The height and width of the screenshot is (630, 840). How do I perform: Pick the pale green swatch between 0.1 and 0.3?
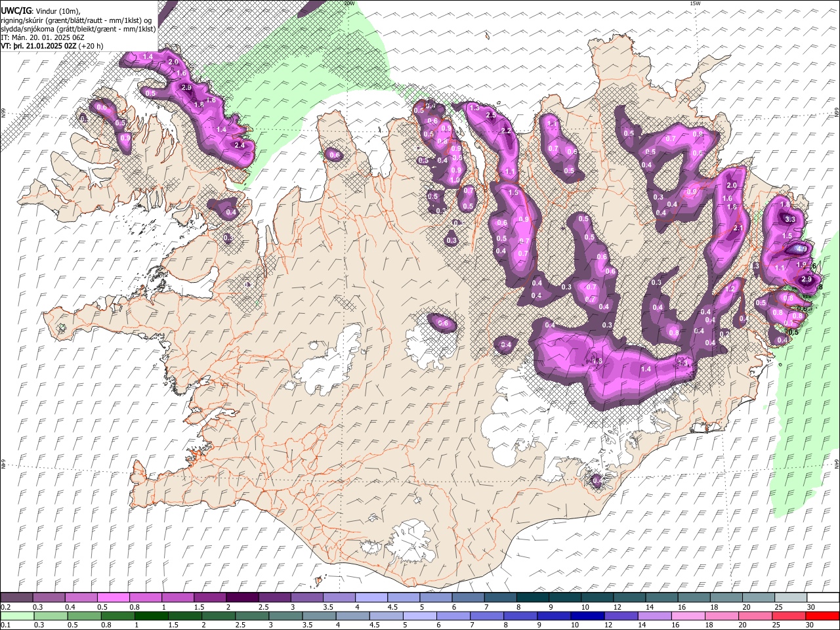18,616
